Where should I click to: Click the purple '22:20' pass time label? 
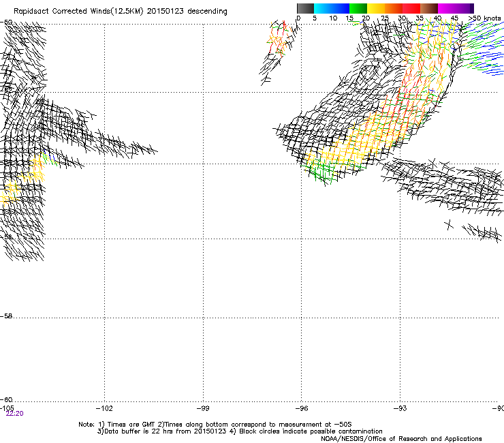[x=14, y=414]
